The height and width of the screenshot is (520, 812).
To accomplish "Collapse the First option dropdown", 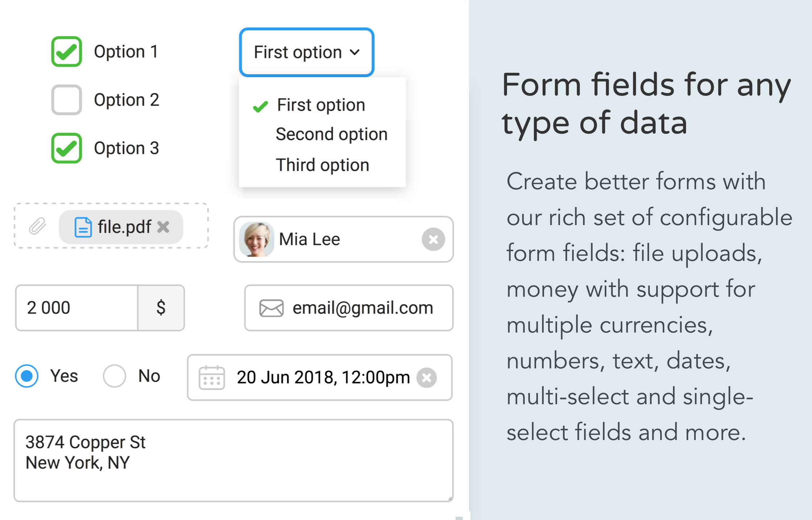I will 306,52.
